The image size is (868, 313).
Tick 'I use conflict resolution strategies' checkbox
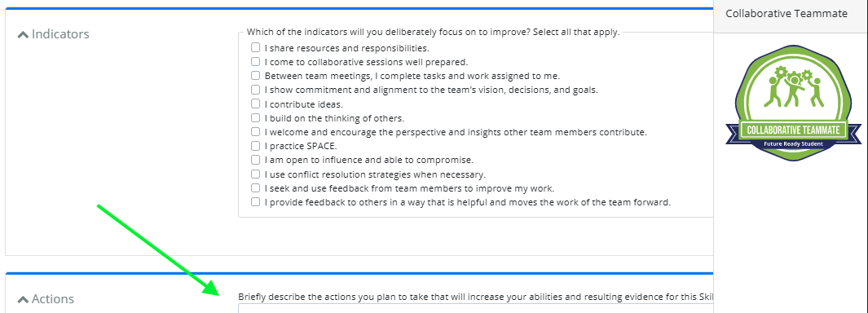coord(255,174)
